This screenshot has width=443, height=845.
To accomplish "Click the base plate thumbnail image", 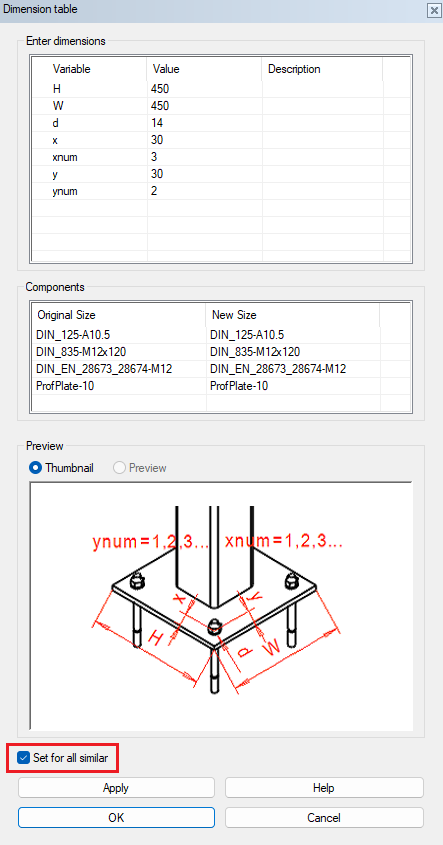I will [x=222, y=606].
